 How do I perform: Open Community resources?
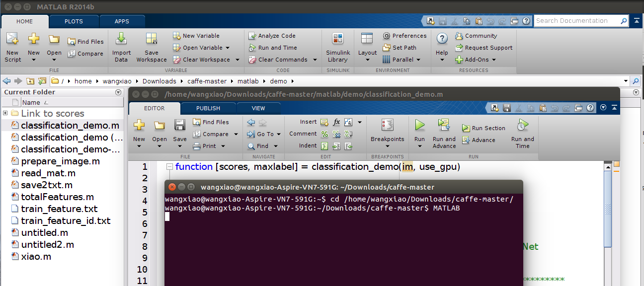pyautogui.click(x=476, y=36)
